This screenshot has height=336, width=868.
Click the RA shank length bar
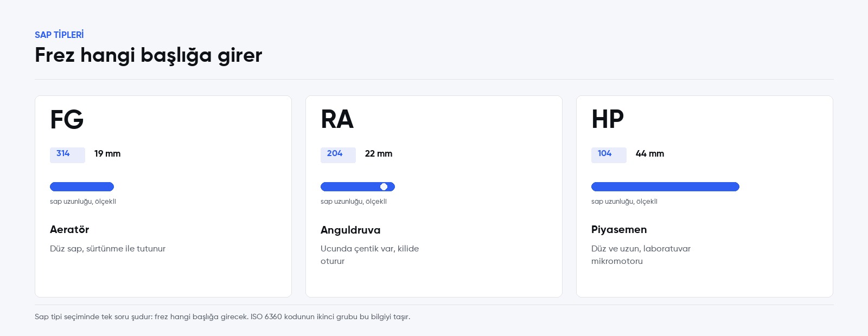[358, 187]
